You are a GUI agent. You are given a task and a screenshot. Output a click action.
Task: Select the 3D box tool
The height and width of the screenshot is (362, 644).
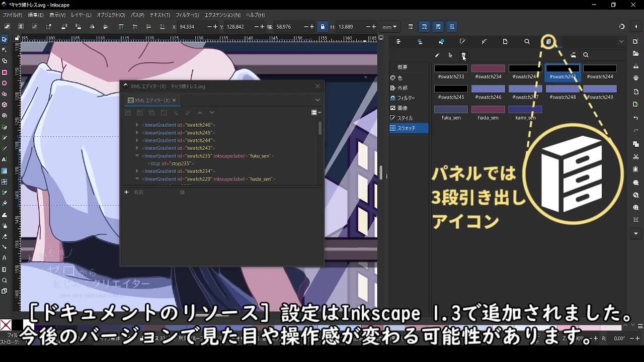(4, 105)
